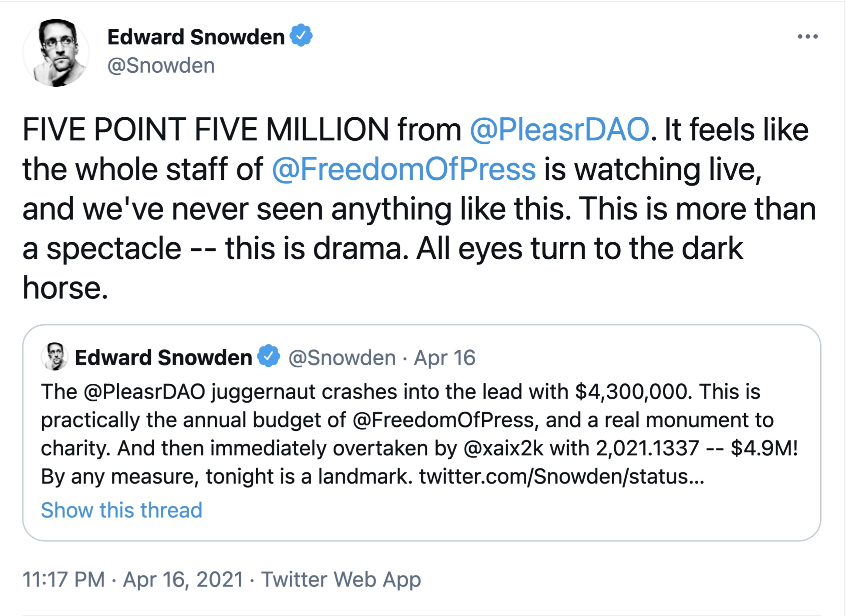Click the @Snowden handle in the quoted tweet
This screenshot has height=616, width=846.
click(x=342, y=358)
